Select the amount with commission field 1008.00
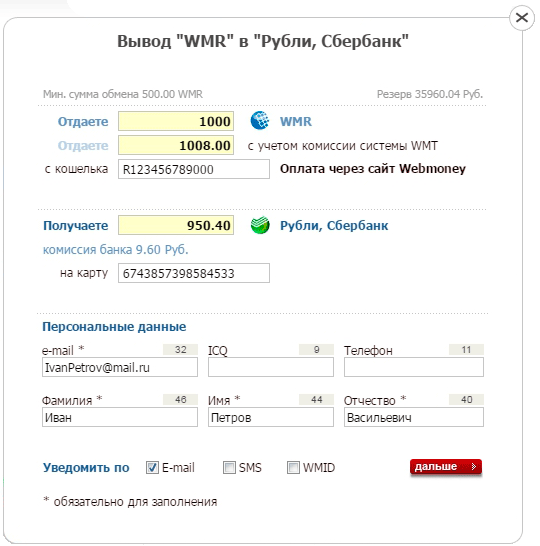 [176, 145]
